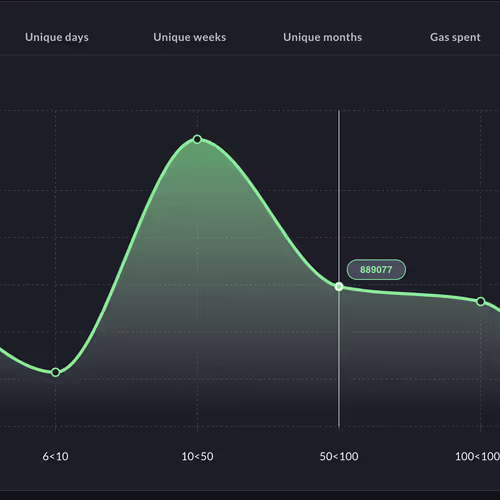This screenshot has height=500, width=500.
Task: Show the Gas spent tab
Action: tap(455, 37)
